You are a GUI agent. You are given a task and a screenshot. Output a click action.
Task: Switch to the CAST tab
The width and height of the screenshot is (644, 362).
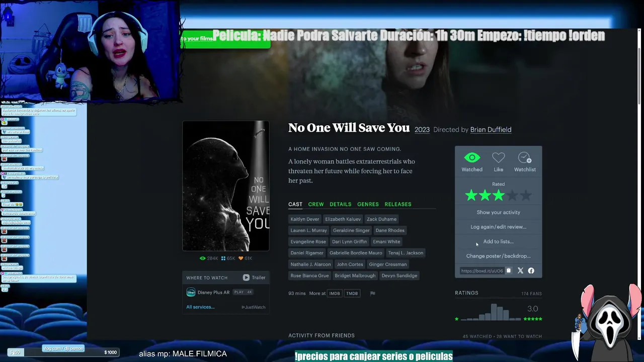[295, 204]
